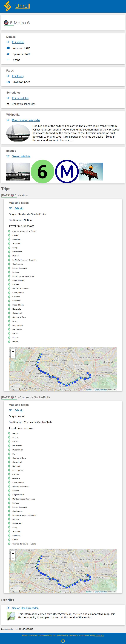Image resolution: width=126 pixels, height=644 pixels.
Task: Click the 6 > Charles de Gaulle-Étoile trip heading
Action: click(x=26, y=397)
